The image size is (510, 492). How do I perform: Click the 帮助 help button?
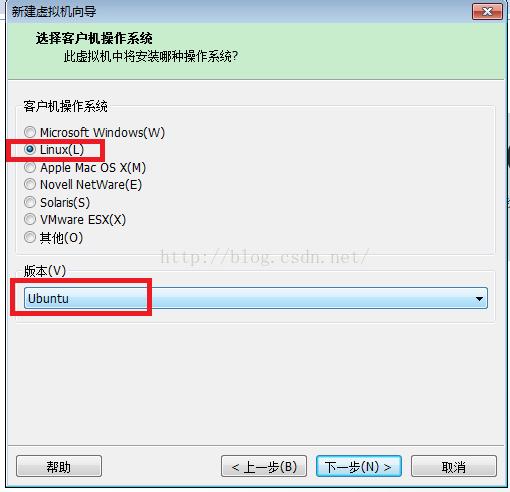59,466
